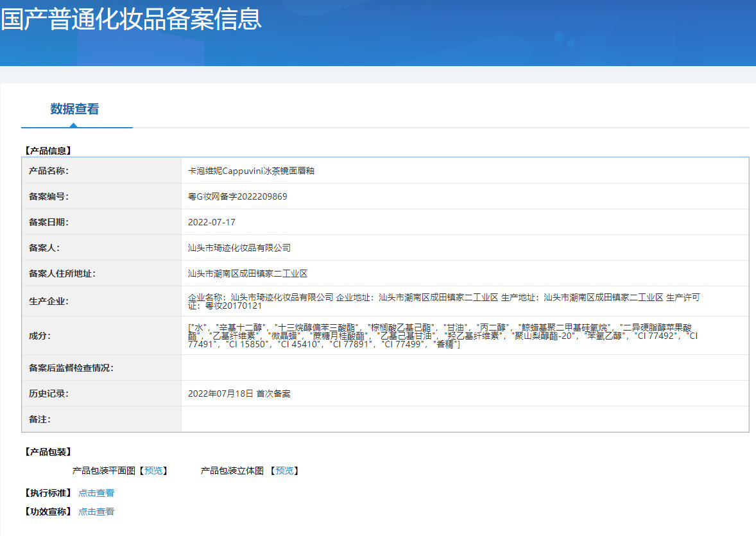Open 产品包装平面图 预览 link

154,471
